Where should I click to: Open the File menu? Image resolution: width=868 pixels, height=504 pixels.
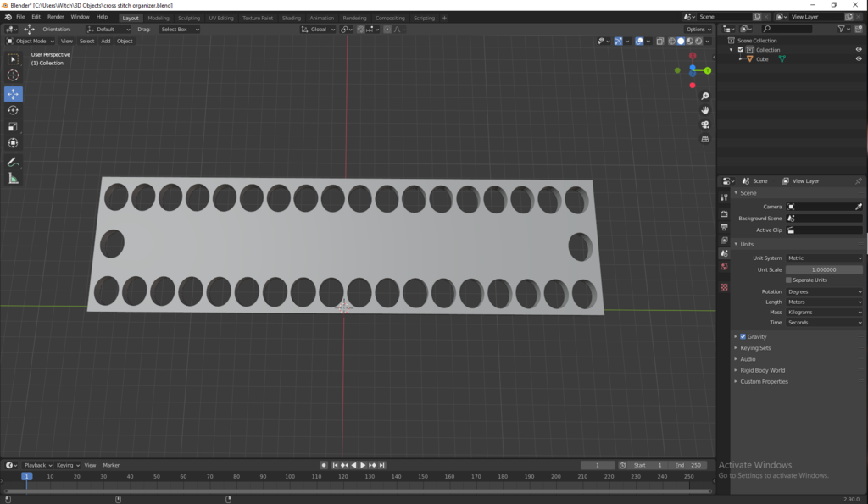click(x=20, y=17)
